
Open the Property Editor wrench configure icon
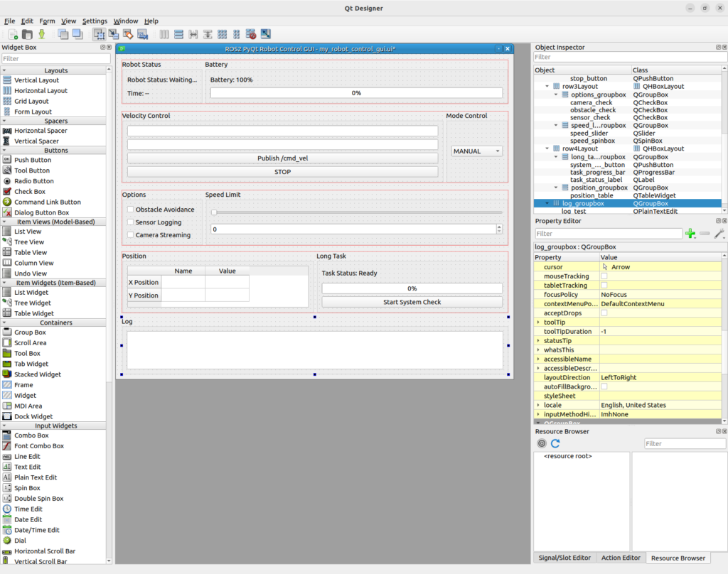point(719,234)
